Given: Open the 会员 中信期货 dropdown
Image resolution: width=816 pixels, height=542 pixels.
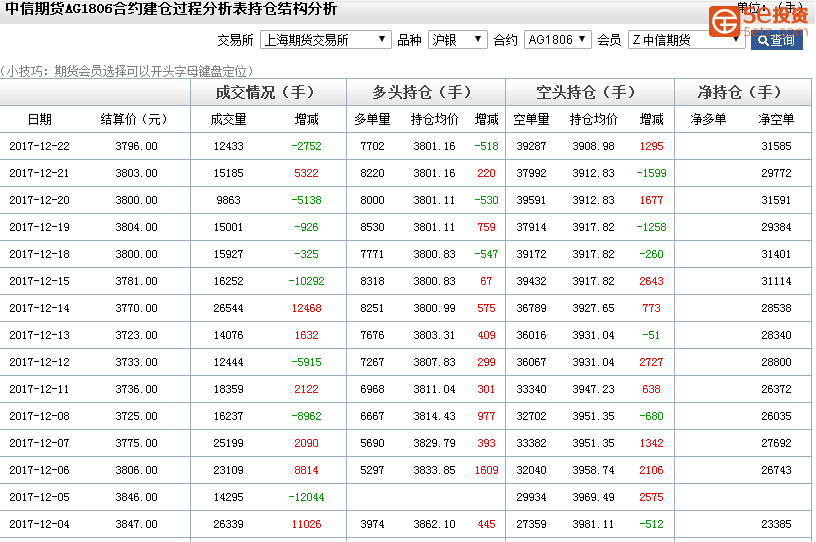Looking at the screenshot, I should (x=686, y=40).
